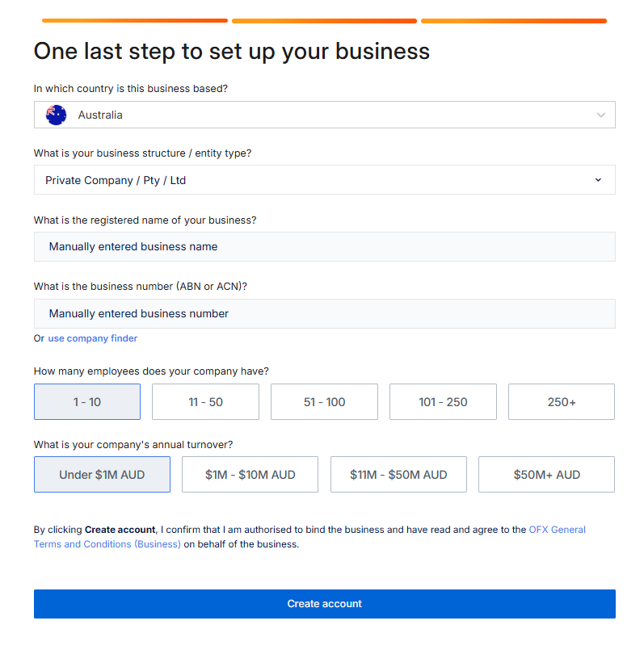Expand the country dropdown chevron
Viewport: 644px width, 650px height.
coord(600,115)
